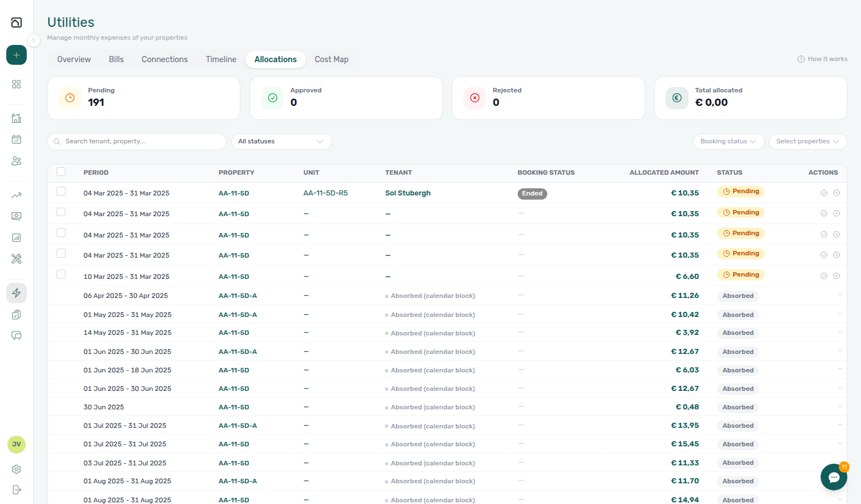The image size is (861, 504).
Task: Switch to the Connections tab
Action: coord(165,59)
